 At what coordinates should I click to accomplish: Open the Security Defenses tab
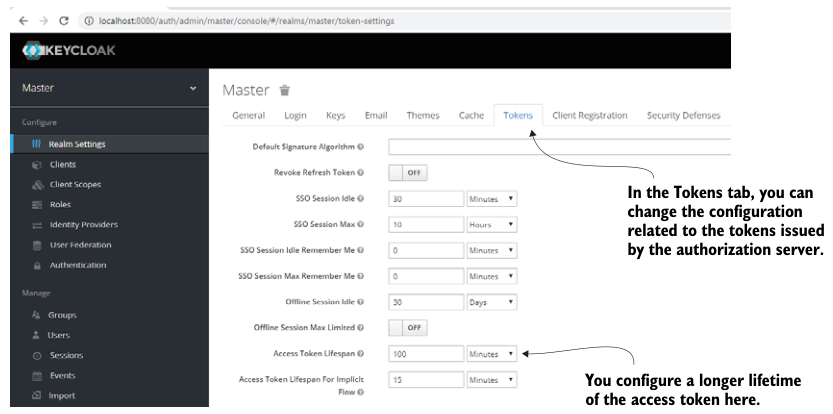[683, 115]
